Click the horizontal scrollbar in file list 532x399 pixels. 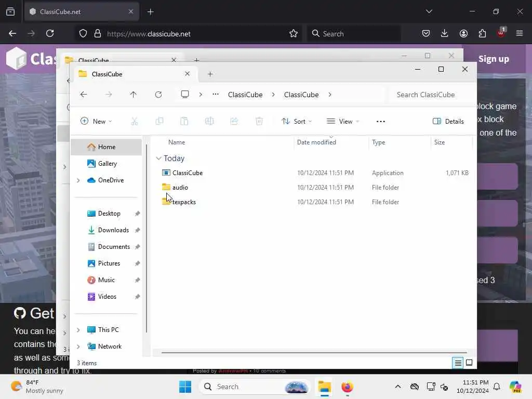click(x=314, y=353)
